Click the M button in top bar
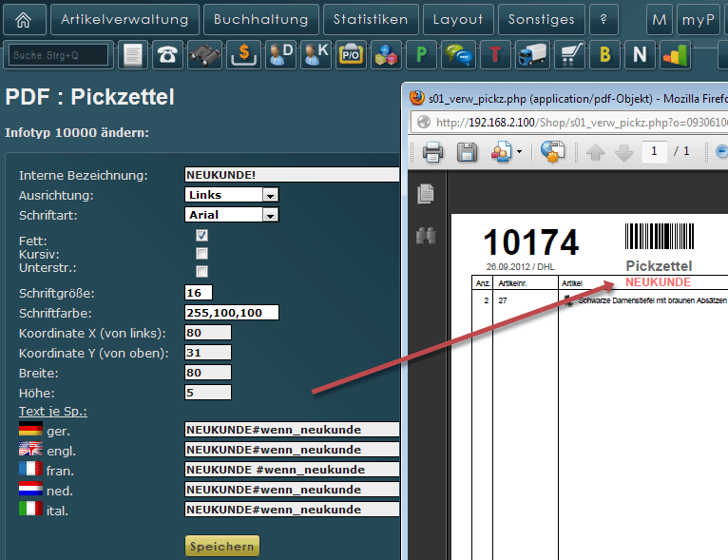728x560 pixels. [x=660, y=20]
